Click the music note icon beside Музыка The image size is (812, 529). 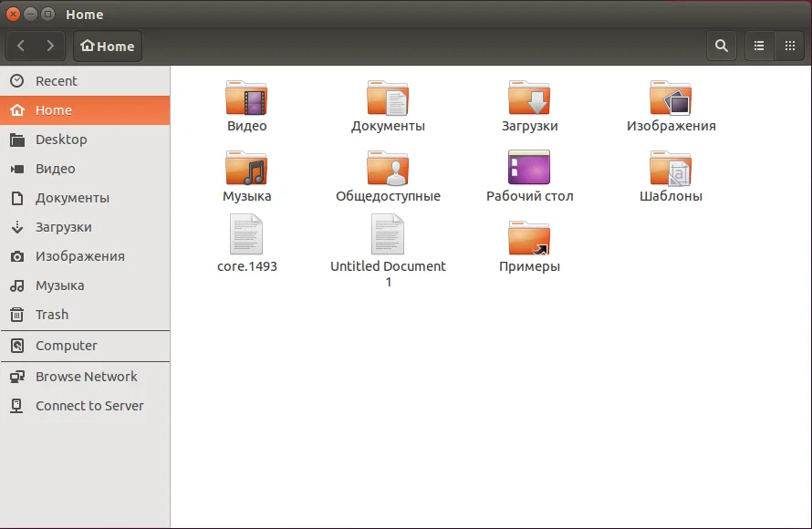pos(17,285)
